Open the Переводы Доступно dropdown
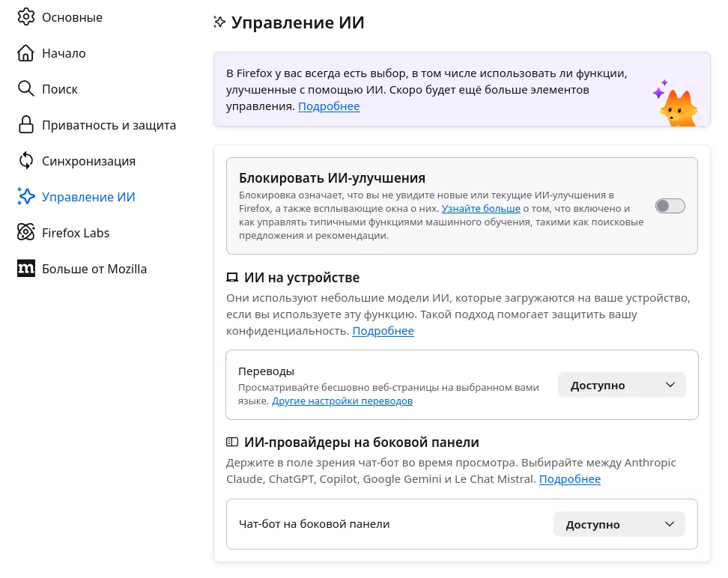Screen dimensions: 728x578 pos(622,386)
